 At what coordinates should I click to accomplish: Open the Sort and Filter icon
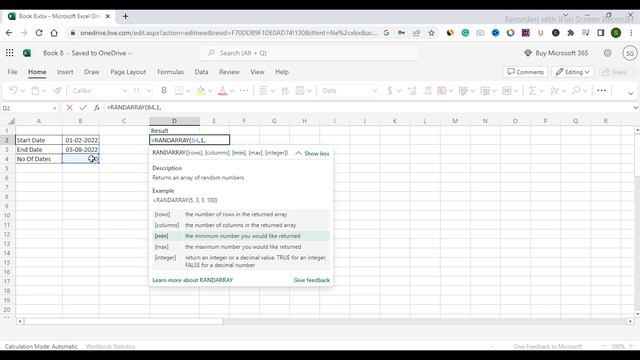554,91
